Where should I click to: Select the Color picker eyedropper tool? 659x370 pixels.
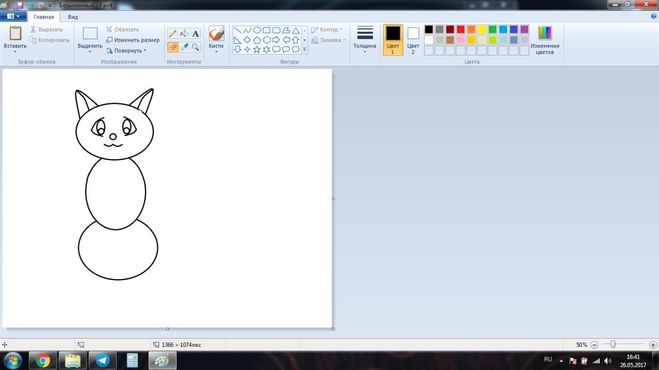(x=184, y=47)
